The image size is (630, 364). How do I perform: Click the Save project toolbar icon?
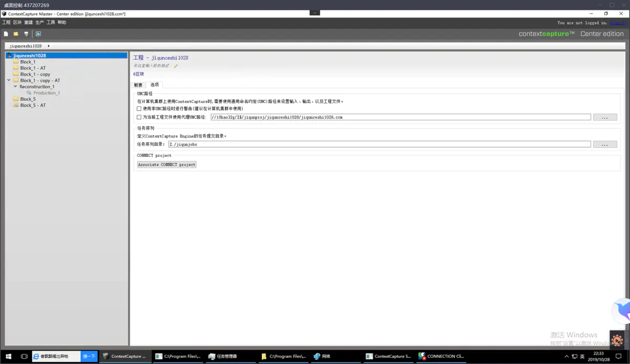point(26,34)
